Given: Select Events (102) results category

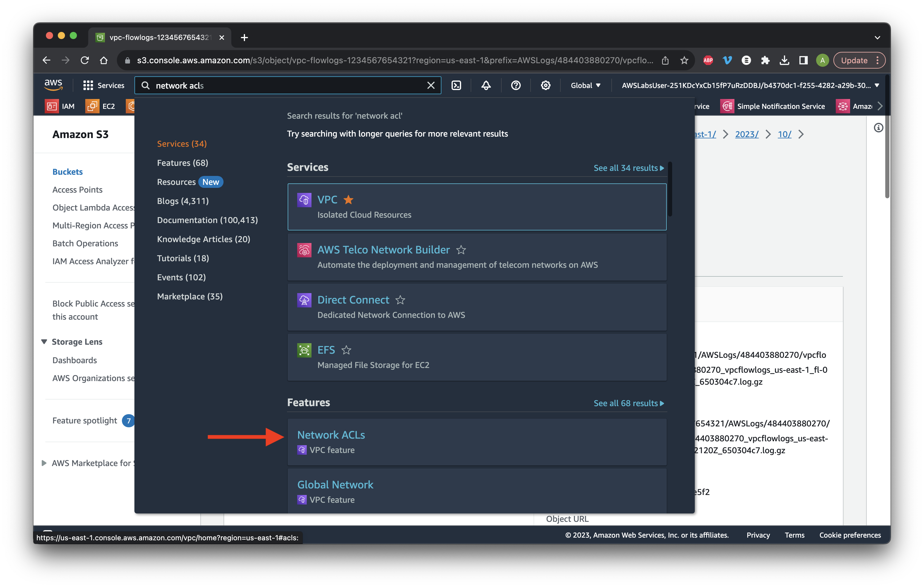Looking at the screenshot, I should pyautogui.click(x=181, y=277).
